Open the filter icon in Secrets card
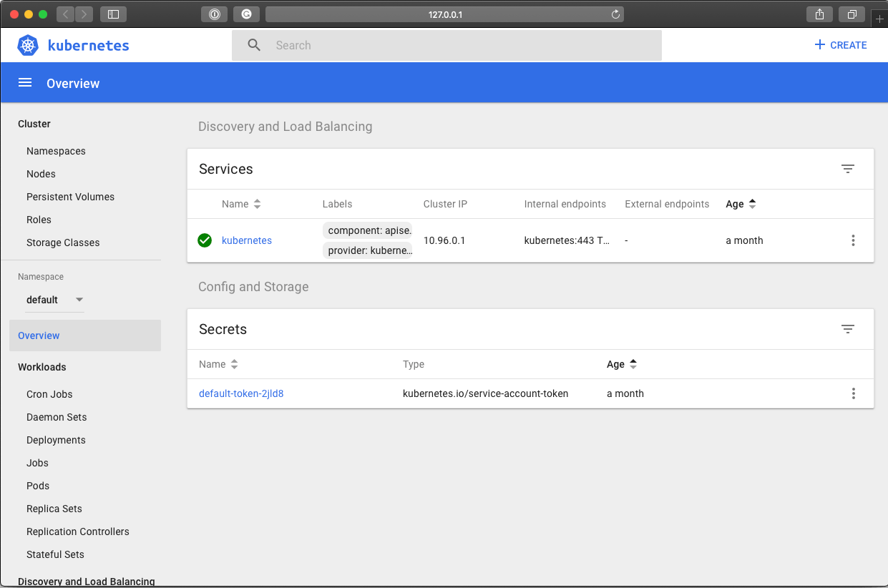 click(848, 329)
